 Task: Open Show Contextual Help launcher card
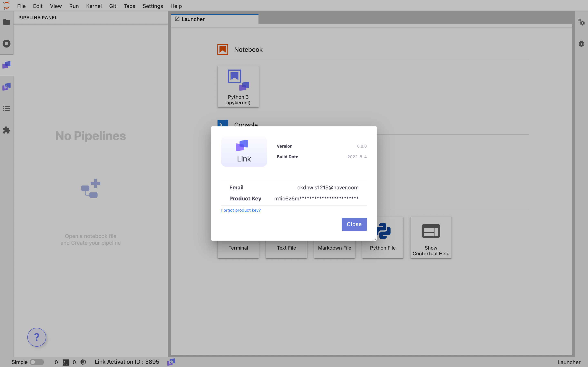coord(431,237)
